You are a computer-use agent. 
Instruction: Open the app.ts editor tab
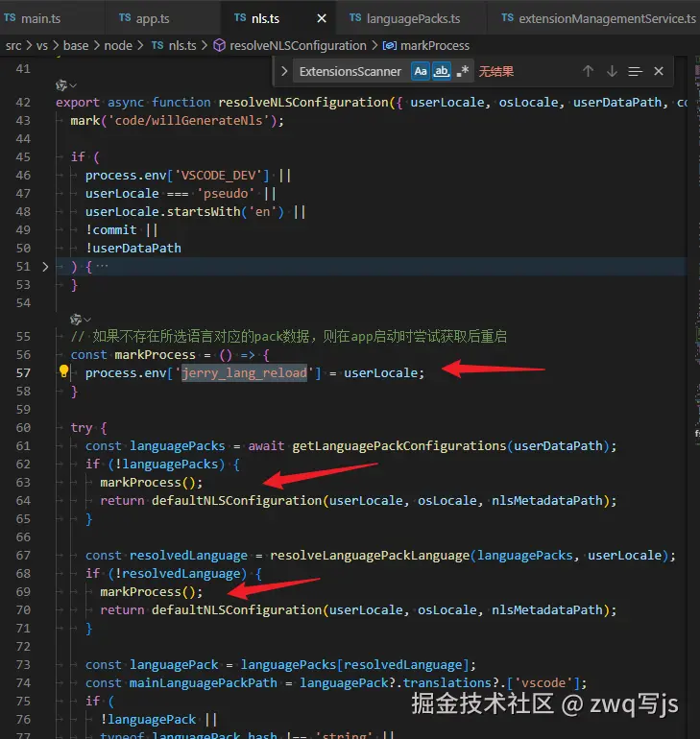[144, 18]
